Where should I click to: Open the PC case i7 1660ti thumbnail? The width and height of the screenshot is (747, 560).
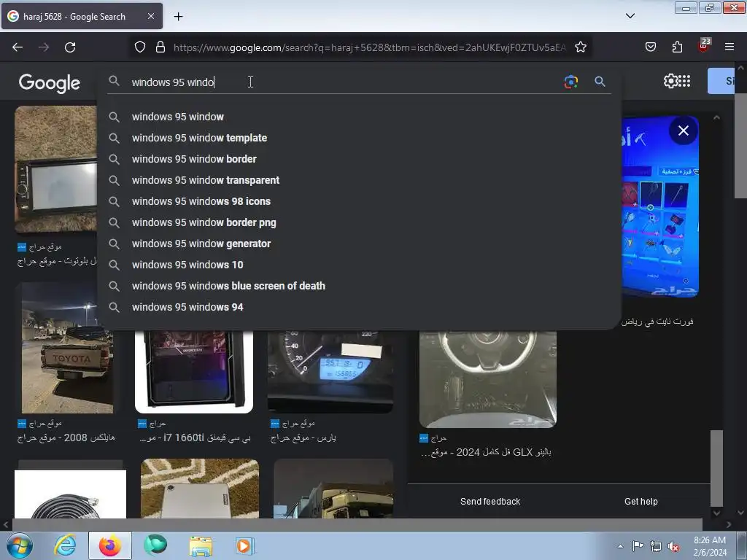tap(194, 371)
